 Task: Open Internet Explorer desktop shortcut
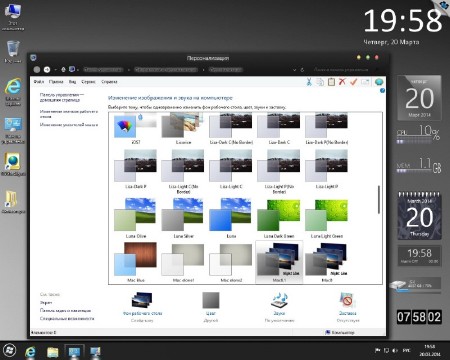(13, 92)
